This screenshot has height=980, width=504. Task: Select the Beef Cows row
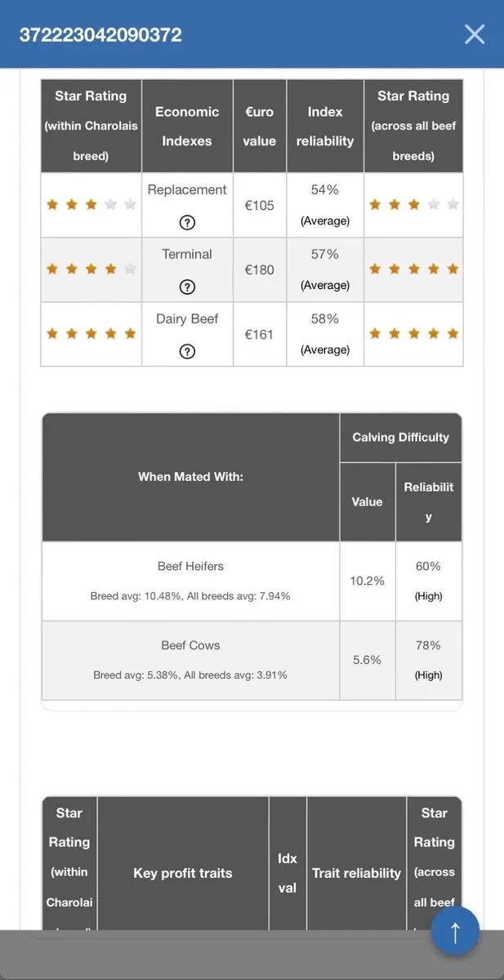(x=252, y=660)
